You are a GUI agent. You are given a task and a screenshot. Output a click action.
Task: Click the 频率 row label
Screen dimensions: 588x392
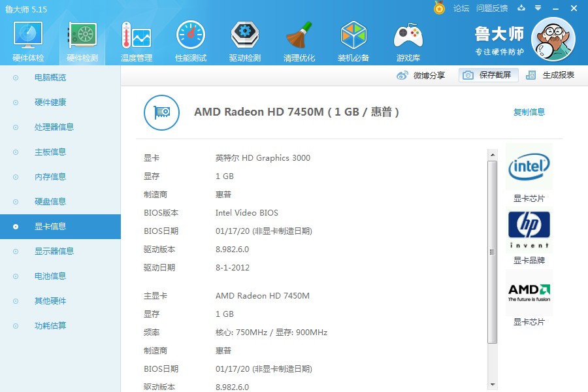[x=152, y=333]
